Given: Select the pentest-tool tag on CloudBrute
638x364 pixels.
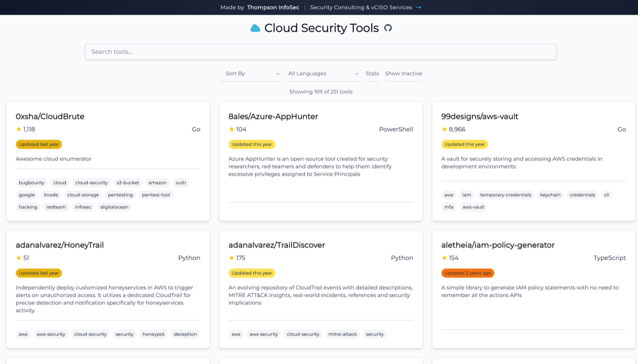Looking at the screenshot, I should click(x=156, y=195).
